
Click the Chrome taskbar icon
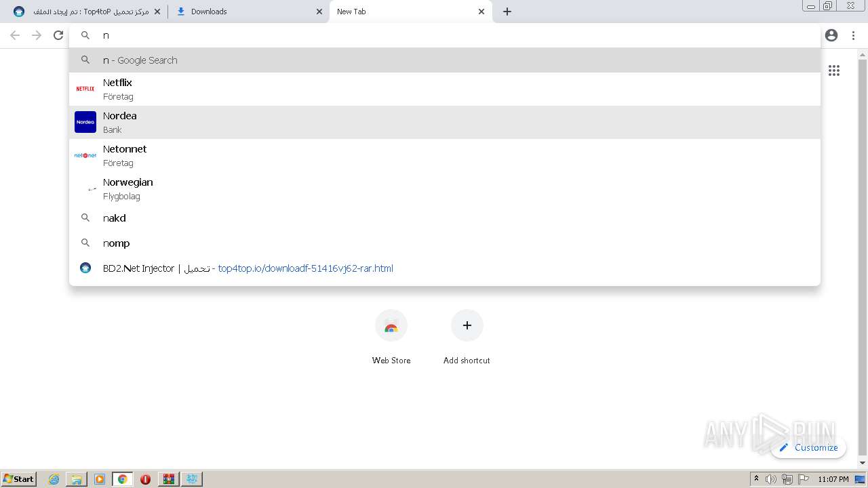click(123, 479)
